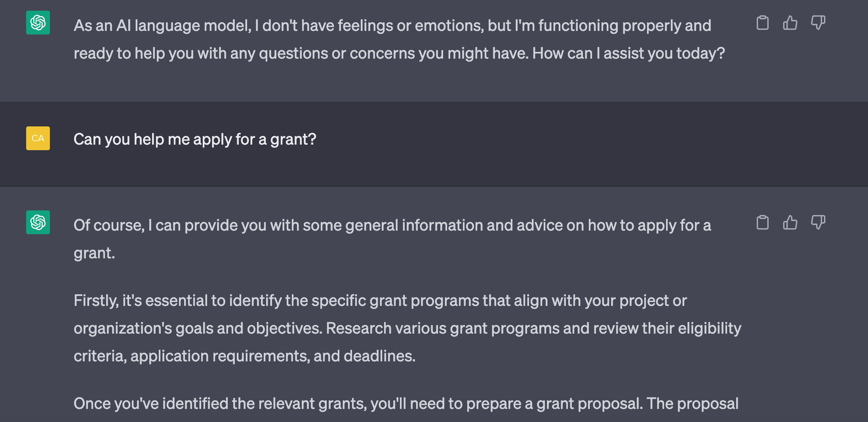Screen dimensions: 868x422
Task: Copy the 'Of course, I can provide' response
Action: [763, 222]
